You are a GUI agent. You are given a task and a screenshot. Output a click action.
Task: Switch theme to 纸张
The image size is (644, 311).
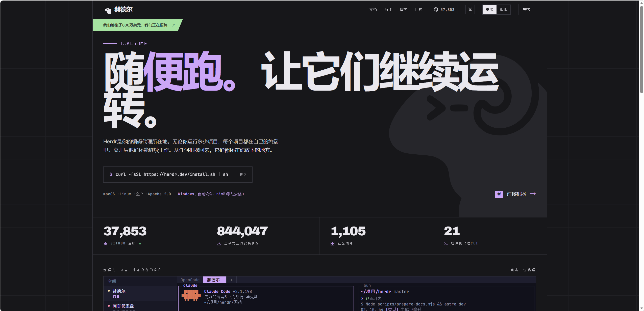503,10
